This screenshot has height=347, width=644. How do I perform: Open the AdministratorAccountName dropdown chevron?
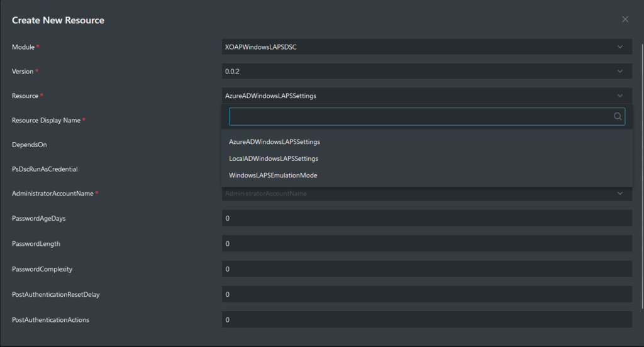(619, 194)
